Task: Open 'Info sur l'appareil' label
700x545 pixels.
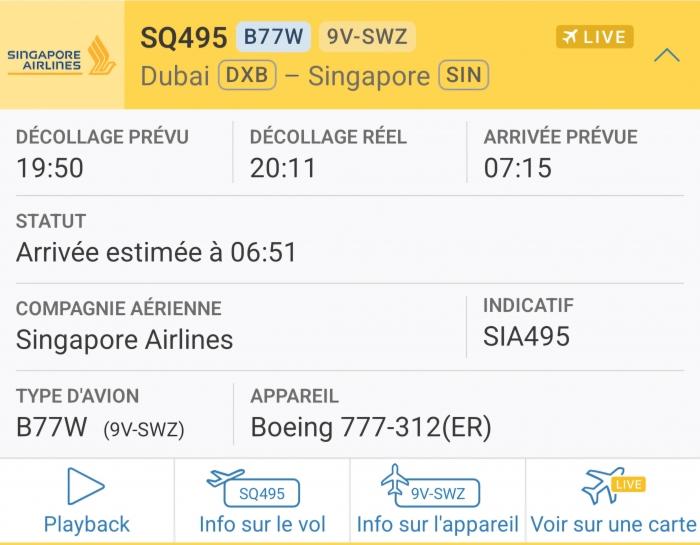Action: click(437, 524)
